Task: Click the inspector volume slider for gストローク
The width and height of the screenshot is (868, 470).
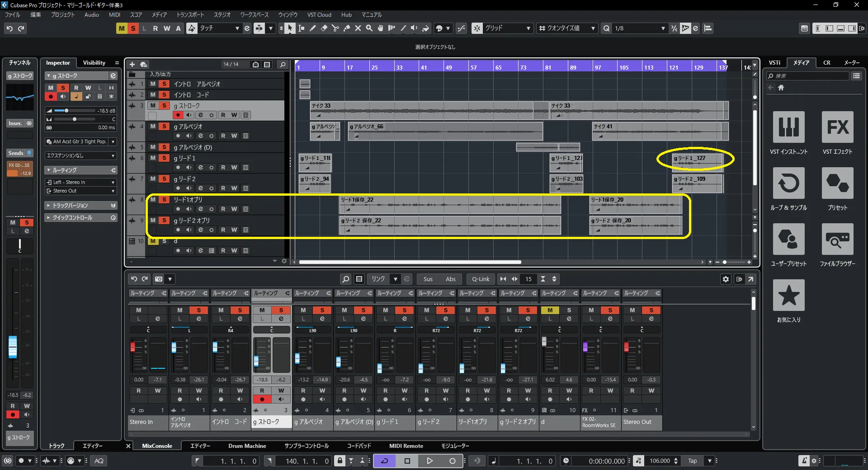Action: pyautogui.click(x=66, y=111)
